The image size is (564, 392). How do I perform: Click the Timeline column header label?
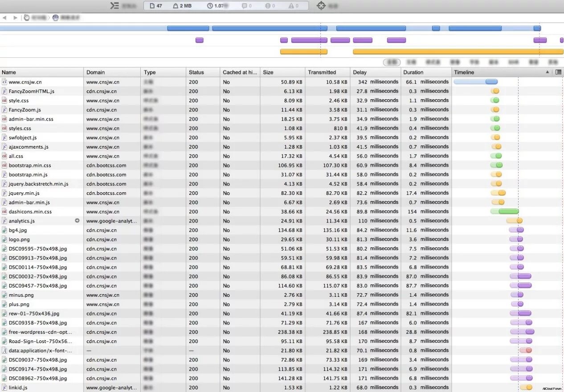pos(464,72)
